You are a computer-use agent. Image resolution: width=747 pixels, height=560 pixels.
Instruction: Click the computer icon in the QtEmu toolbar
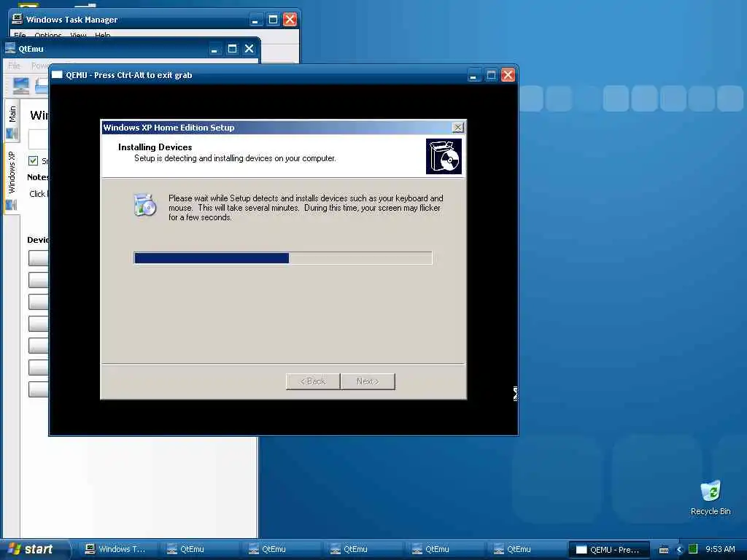click(21, 86)
